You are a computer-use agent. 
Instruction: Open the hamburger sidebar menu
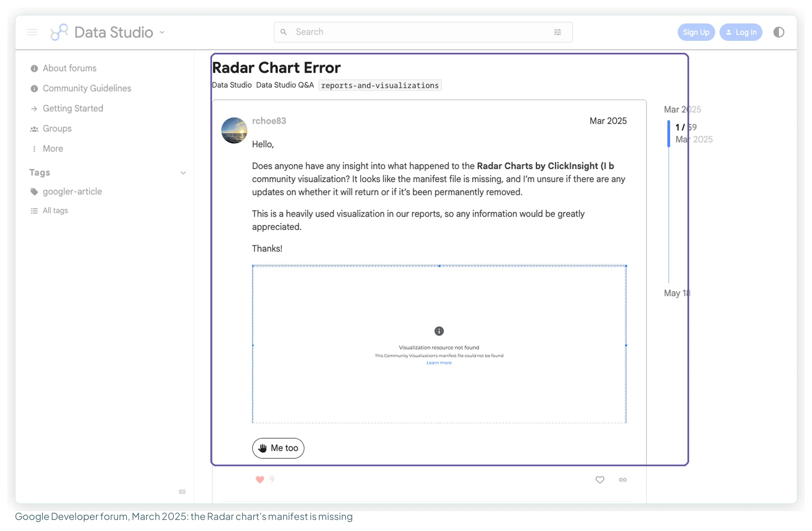32,32
